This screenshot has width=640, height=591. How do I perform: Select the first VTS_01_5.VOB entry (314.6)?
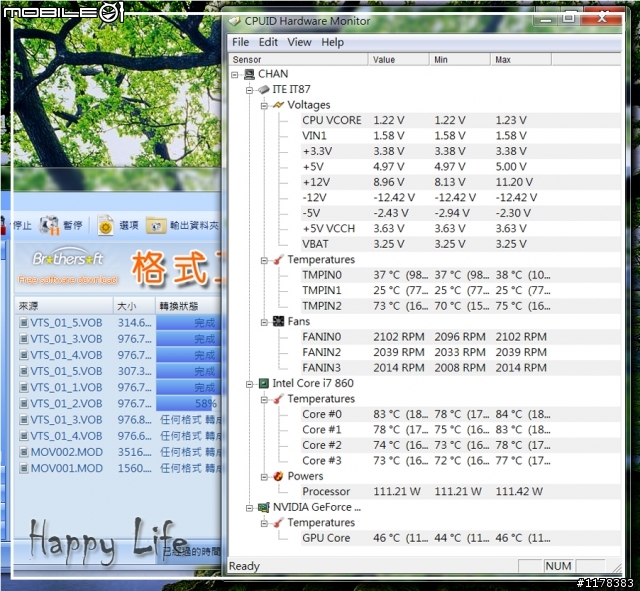pos(118,323)
